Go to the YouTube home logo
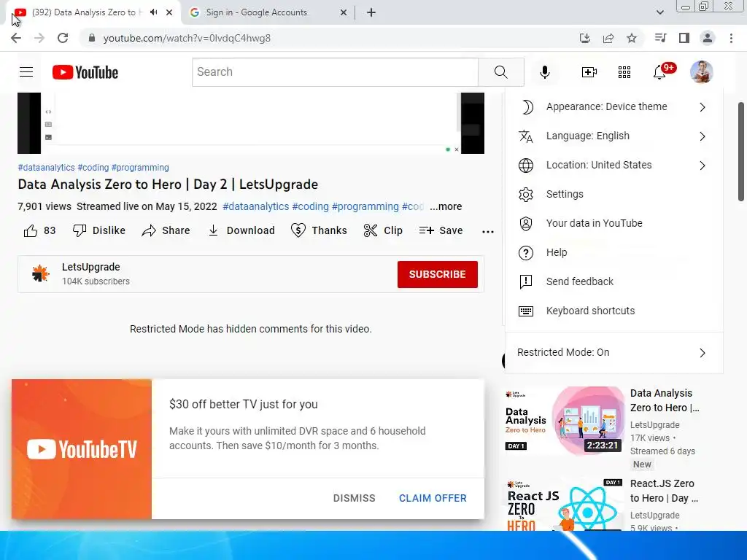 point(85,72)
